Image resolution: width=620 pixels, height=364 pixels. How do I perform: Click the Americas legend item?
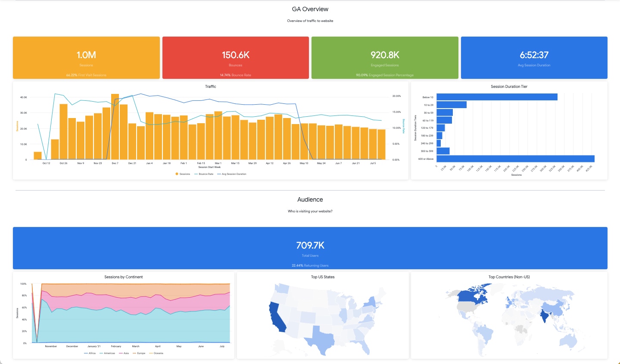click(109, 353)
